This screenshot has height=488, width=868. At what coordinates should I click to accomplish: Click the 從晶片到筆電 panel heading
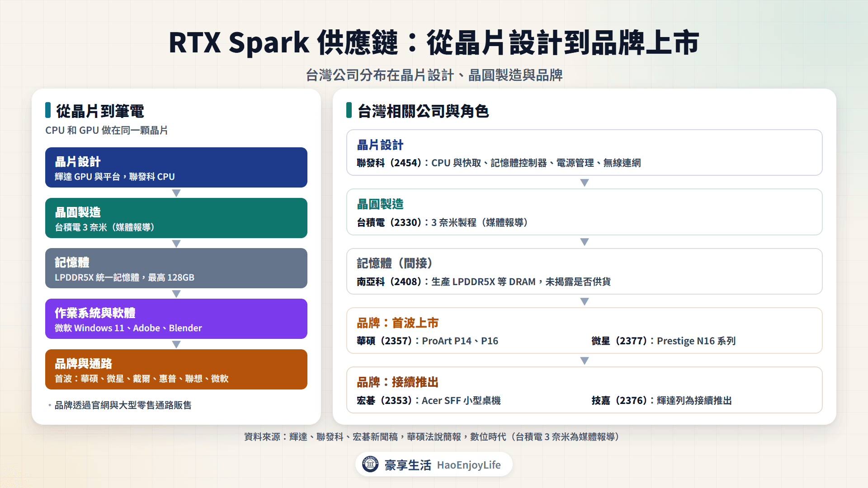100,111
